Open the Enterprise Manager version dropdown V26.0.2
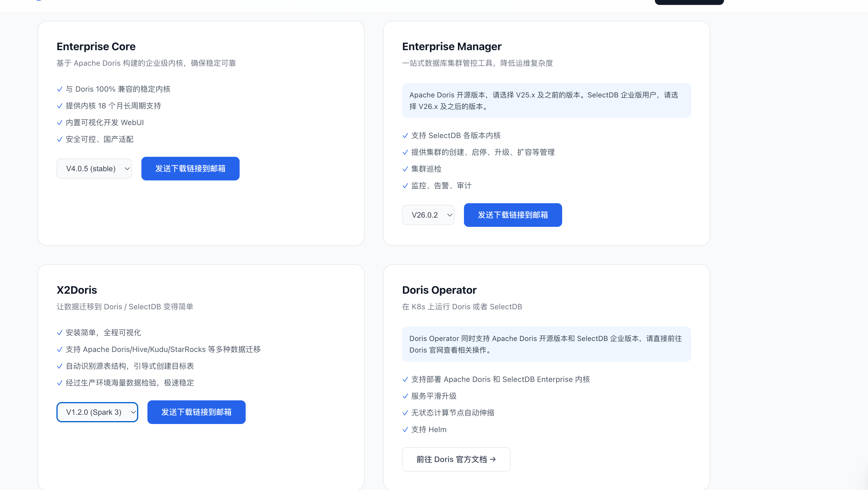The image size is (868, 490). pyautogui.click(x=428, y=215)
